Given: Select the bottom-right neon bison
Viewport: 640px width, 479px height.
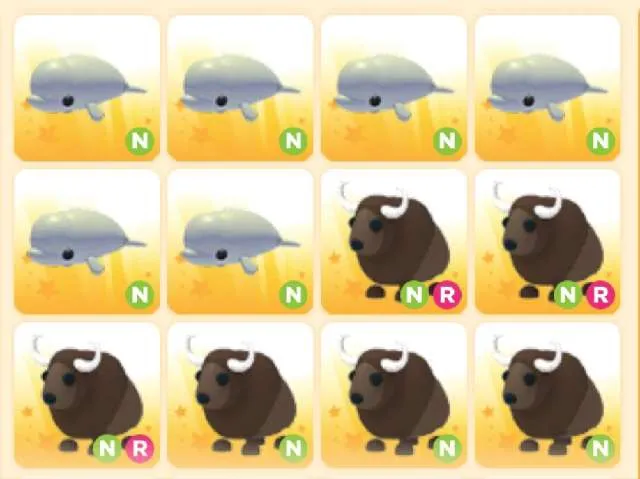Looking at the screenshot, I should (548, 395).
